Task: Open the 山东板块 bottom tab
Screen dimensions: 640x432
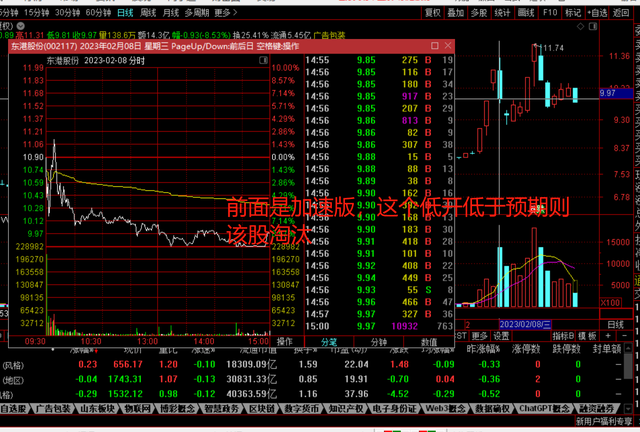Action: tap(98, 408)
